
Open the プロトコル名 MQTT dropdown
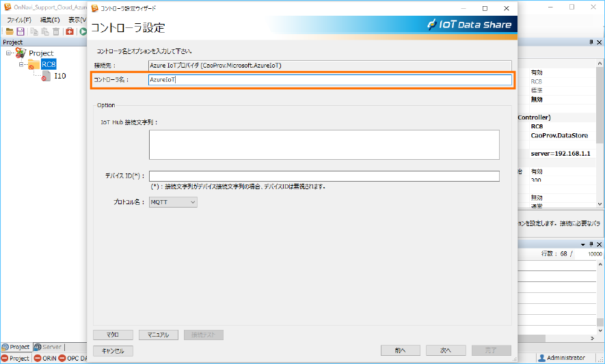coord(173,202)
